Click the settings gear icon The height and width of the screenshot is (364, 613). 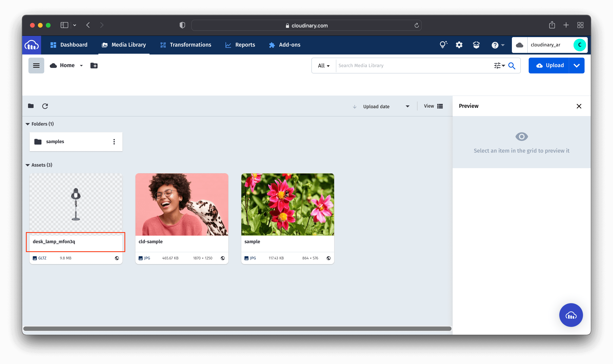pos(459,45)
